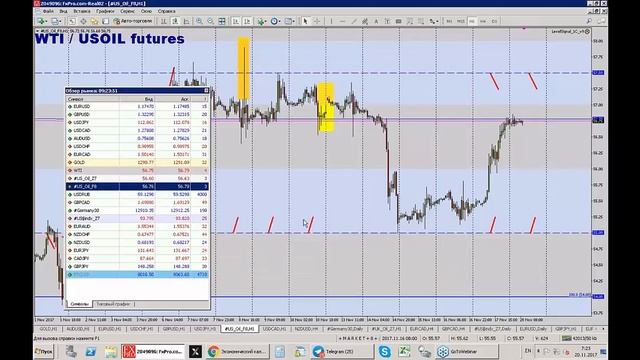
Task: Select the vertical line drawing tool
Action: 331,21
